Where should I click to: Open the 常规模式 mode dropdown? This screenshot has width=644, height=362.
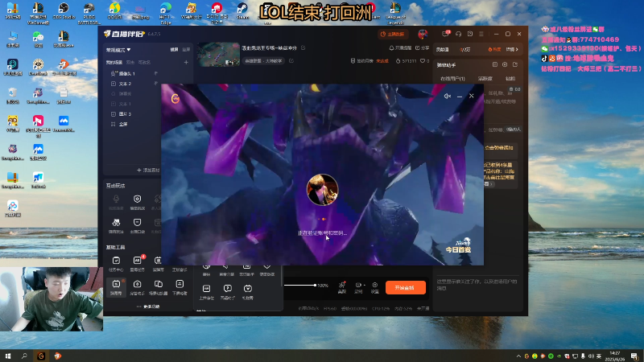pos(118,50)
